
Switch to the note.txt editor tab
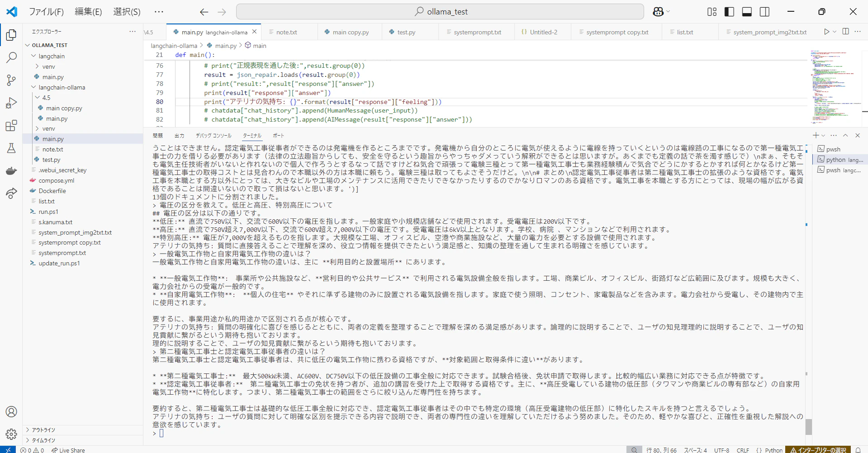[x=287, y=32]
